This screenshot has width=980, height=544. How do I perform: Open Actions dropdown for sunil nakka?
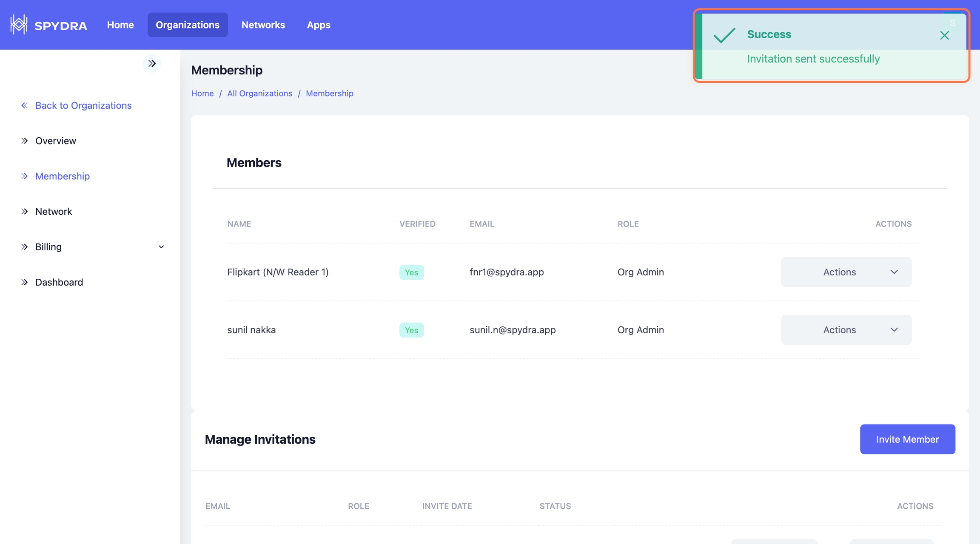point(846,330)
